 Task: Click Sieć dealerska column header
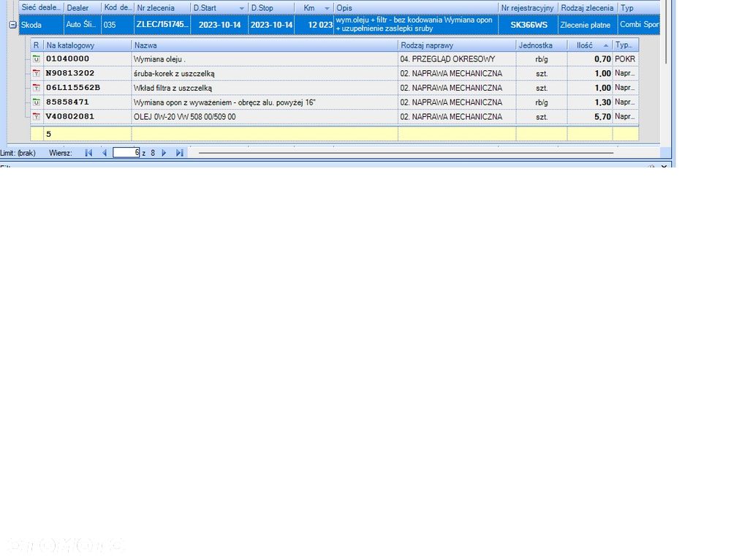[41, 8]
